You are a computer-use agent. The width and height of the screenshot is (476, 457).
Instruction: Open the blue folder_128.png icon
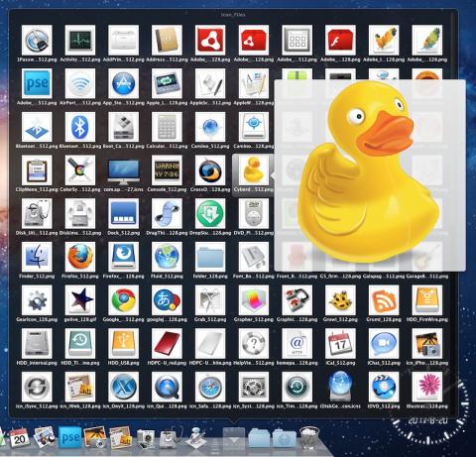tap(210, 257)
